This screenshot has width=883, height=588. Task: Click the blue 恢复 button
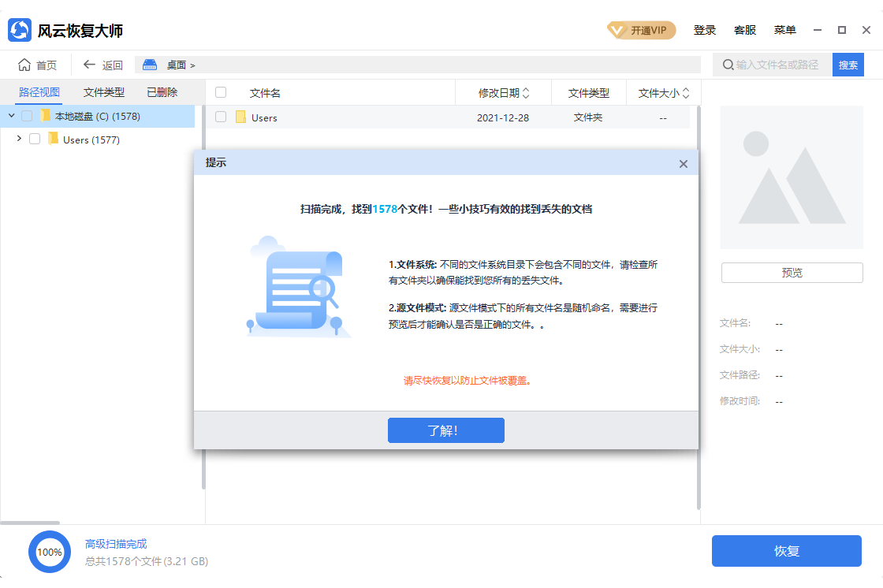[786, 551]
